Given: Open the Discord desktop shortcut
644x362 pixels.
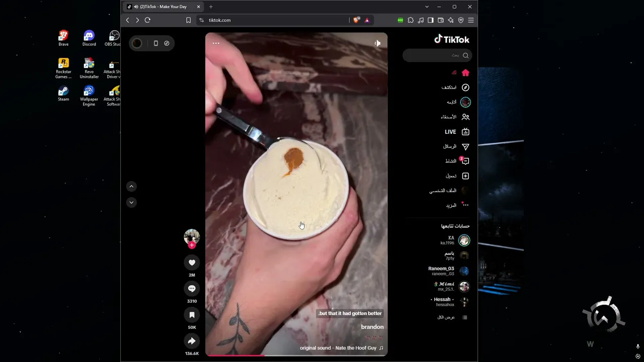Looking at the screenshot, I should point(89,38).
